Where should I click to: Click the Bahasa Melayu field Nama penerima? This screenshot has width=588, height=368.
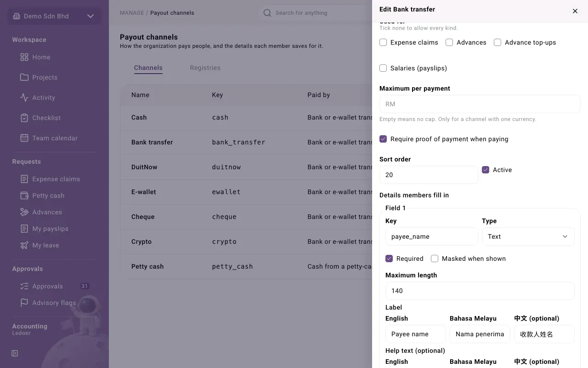480,334
